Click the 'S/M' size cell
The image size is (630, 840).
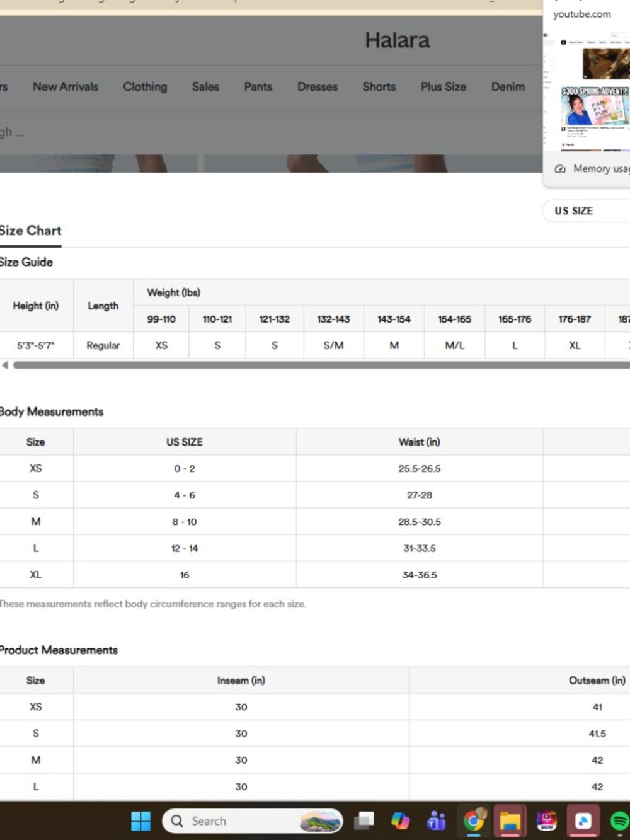[x=333, y=345]
